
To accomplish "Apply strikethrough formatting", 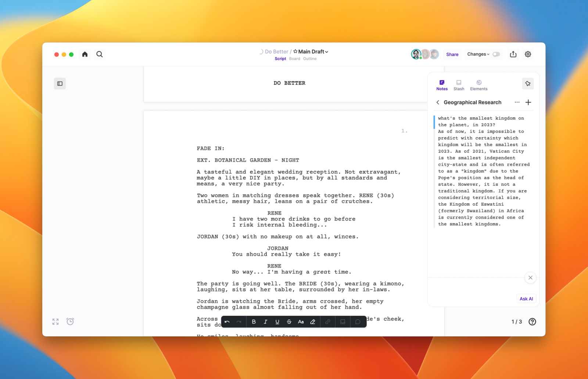I will click(289, 322).
